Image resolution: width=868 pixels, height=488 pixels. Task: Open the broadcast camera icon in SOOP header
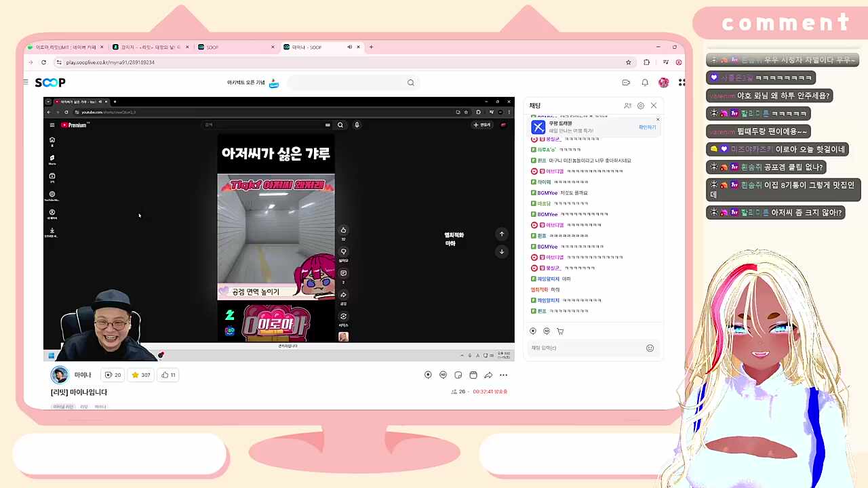tap(626, 83)
